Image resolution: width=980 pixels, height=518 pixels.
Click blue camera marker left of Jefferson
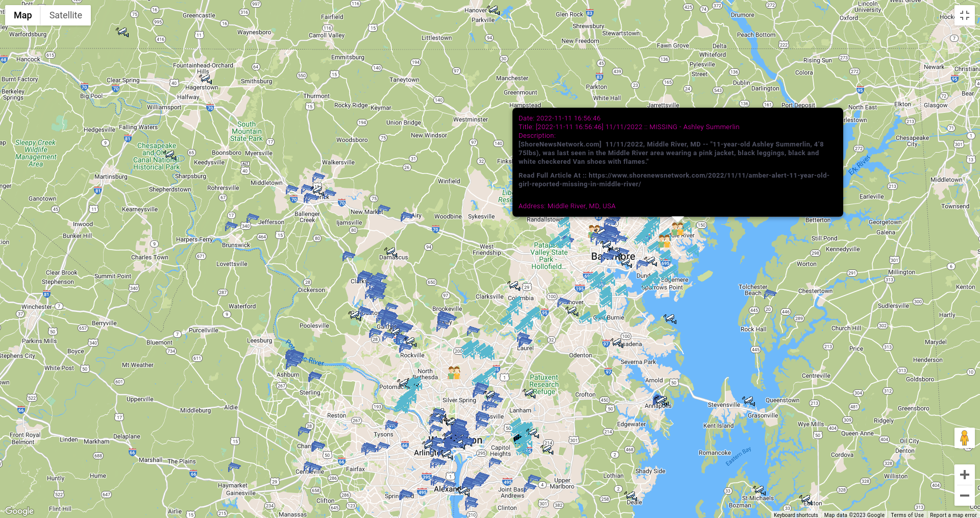pyautogui.click(x=252, y=218)
